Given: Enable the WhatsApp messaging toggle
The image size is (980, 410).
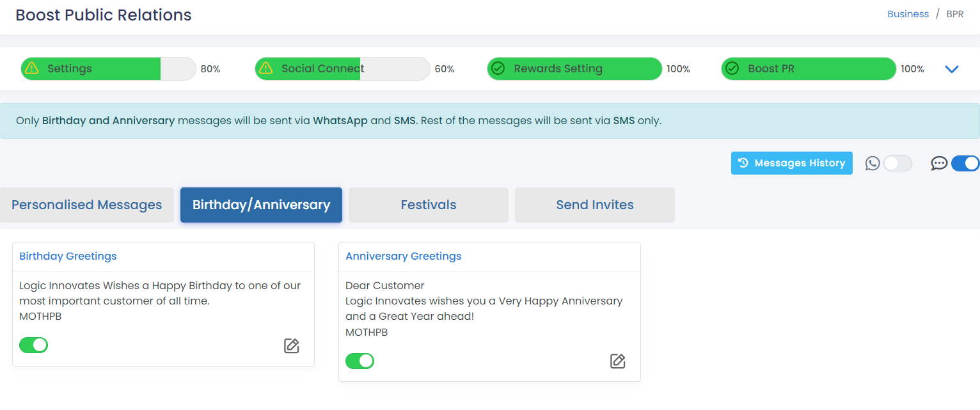Looking at the screenshot, I should click(x=897, y=164).
